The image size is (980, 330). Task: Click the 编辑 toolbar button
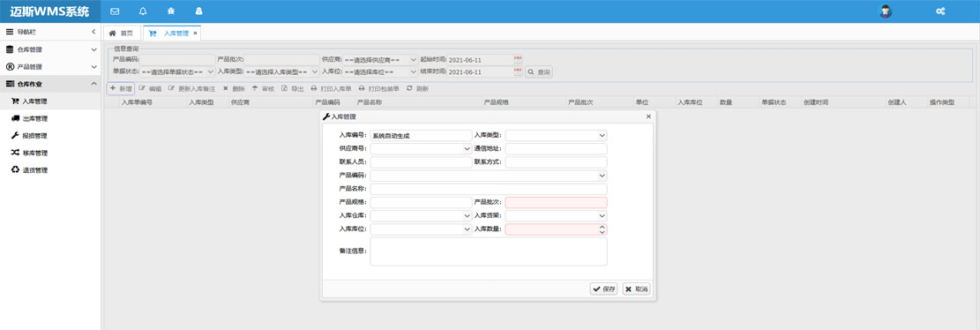pyautogui.click(x=150, y=89)
